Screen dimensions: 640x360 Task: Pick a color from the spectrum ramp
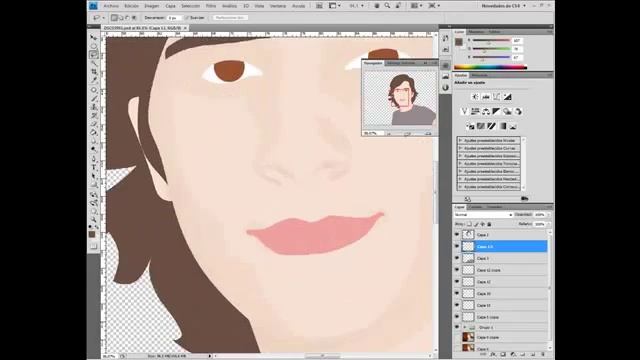(x=490, y=67)
